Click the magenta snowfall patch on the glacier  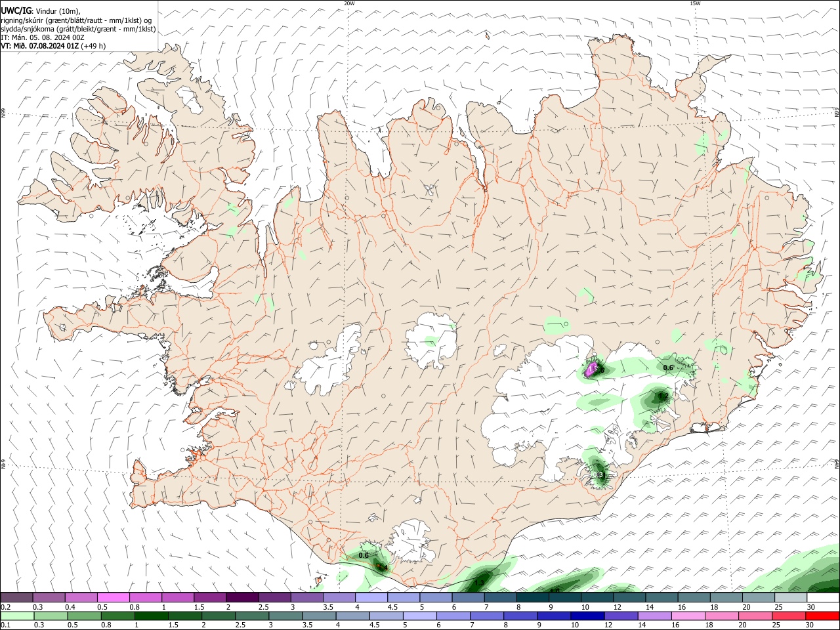point(592,369)
